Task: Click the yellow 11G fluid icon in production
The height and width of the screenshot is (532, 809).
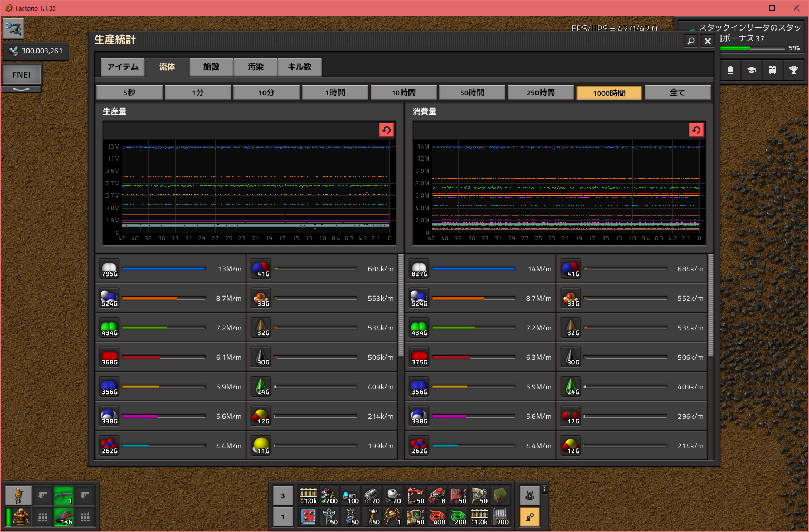Action: 261,446
